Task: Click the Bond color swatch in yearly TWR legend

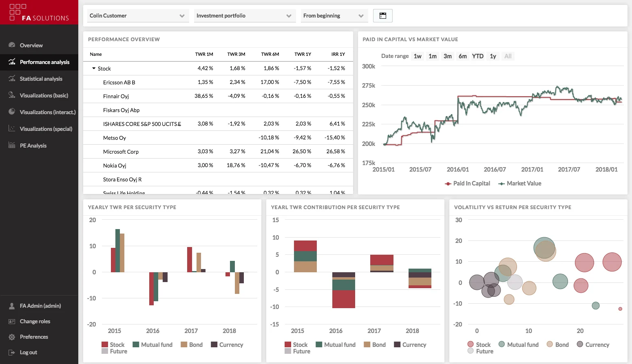Action: click(184, 344)
